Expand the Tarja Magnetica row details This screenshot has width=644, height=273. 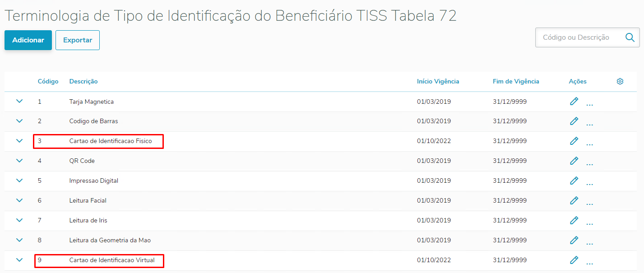(19, 101)
